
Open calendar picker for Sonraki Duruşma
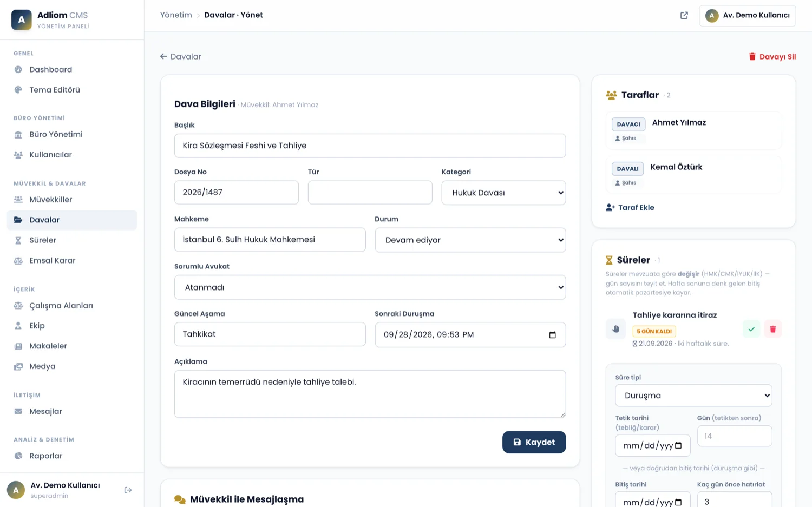point(552,335)
